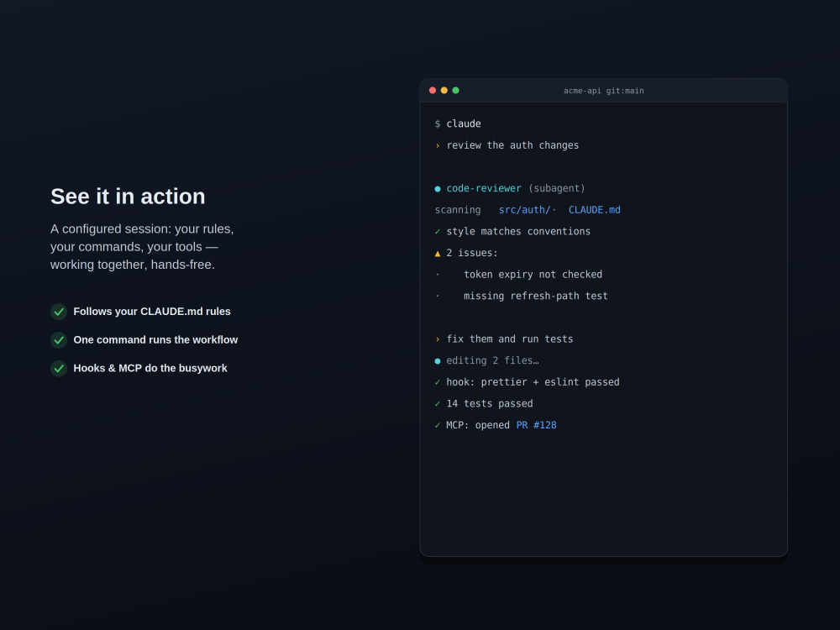The image size is (840, 630).
Task: Click the orange warning triangle before '2 issues:'
Action: tap(438, 254)
